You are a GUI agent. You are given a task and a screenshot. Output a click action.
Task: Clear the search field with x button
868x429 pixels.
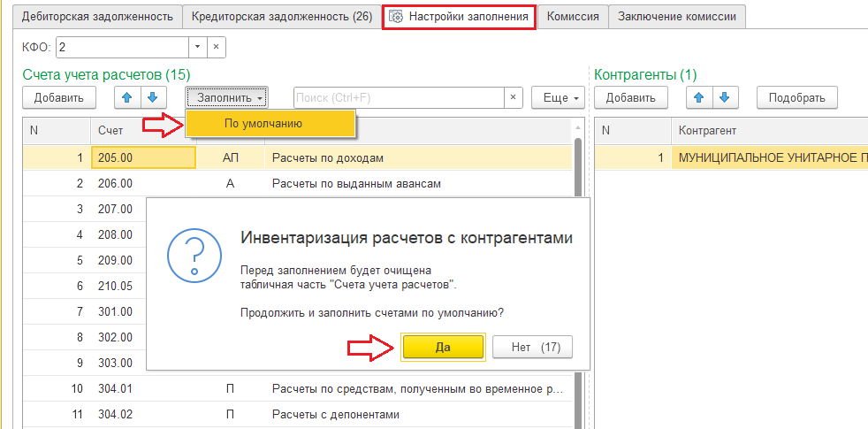514,97
